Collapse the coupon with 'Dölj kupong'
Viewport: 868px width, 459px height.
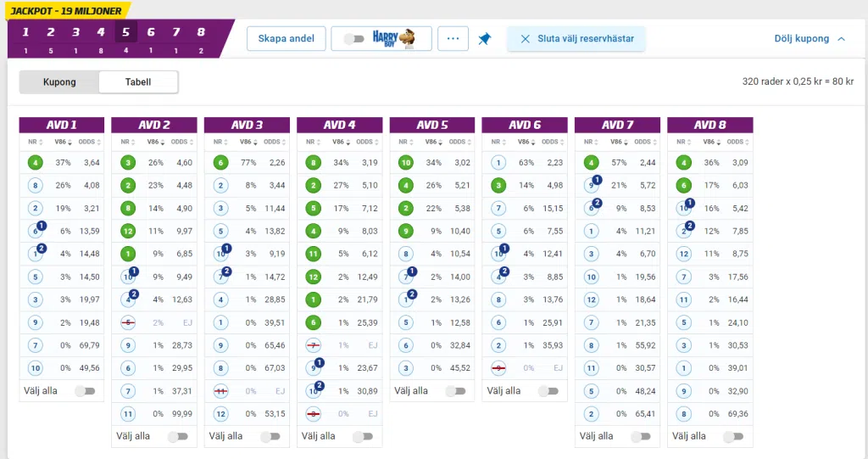pyautogui.click(x=810, y=39)
